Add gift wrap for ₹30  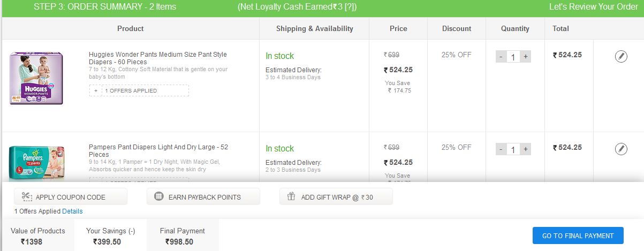click(x=336, y=197)
